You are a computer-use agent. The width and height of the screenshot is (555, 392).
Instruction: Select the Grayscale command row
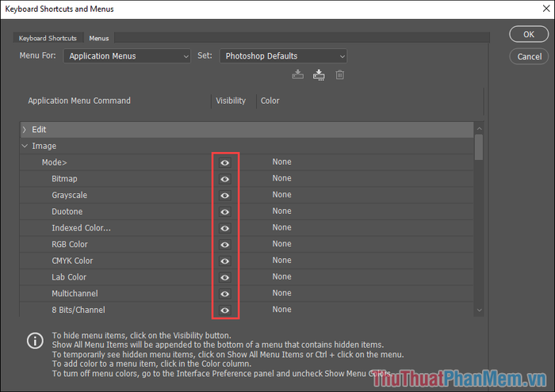247,196
